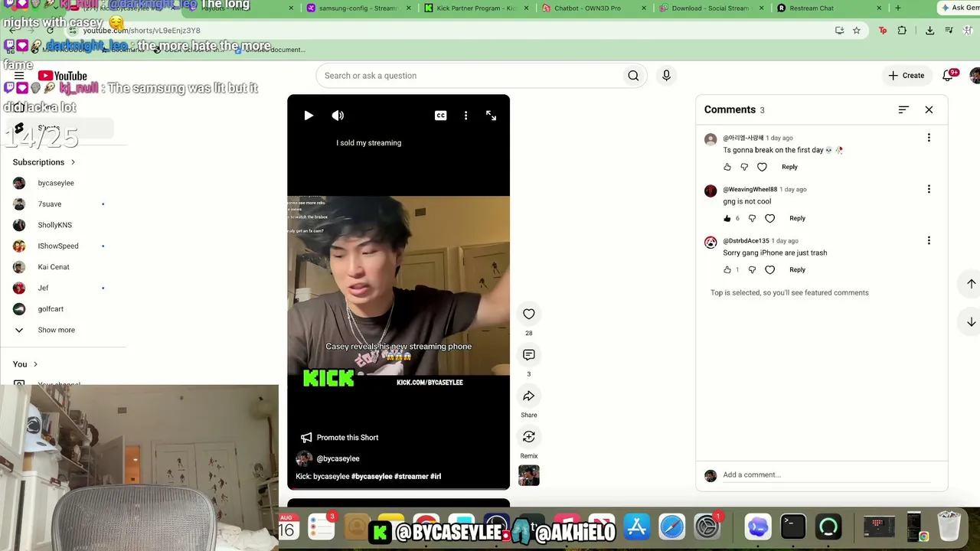Expand the You section

click(25, 364)
